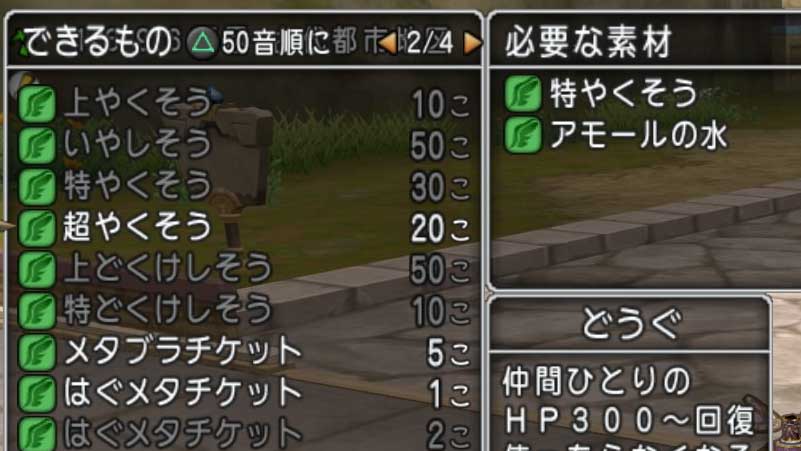This screenshot has height=451, width=801.
Task: Go to previous page with left arrow
Action: pos(388,43)
